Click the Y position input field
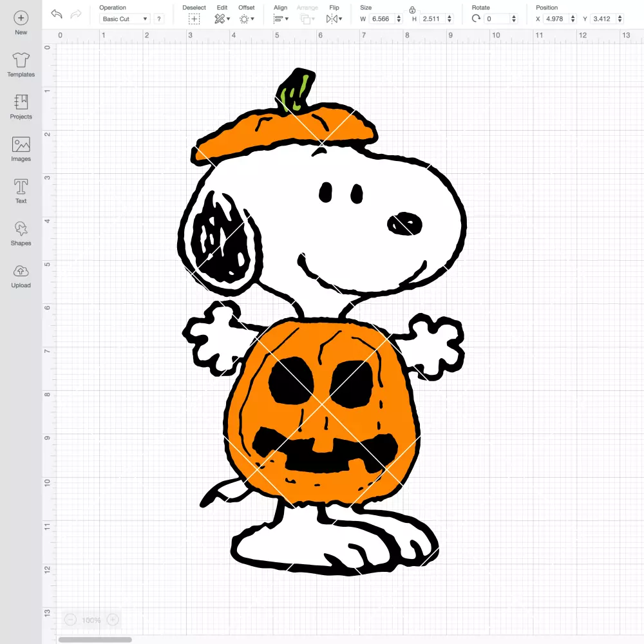Viewport: 644px width, 644px height. point(603,19)
